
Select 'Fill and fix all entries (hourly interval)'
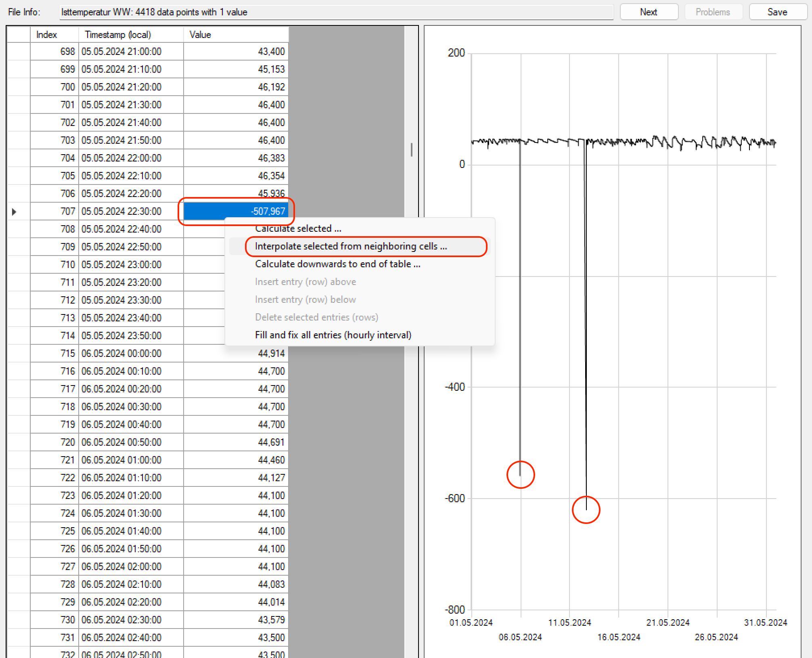click(333, 335)
